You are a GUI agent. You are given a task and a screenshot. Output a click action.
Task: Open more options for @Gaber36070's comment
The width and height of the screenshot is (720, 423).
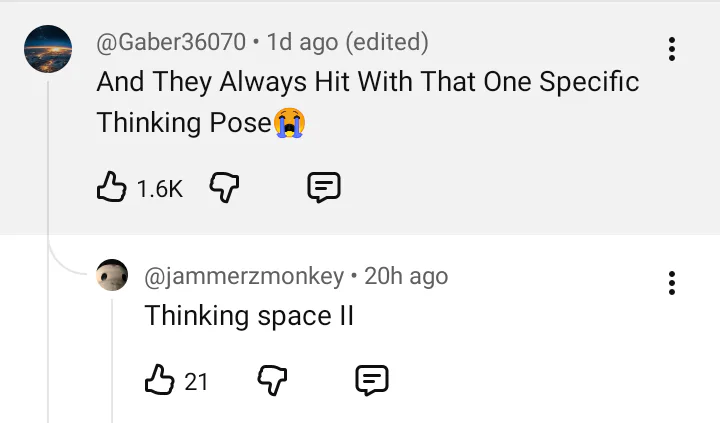click(671, 49)
